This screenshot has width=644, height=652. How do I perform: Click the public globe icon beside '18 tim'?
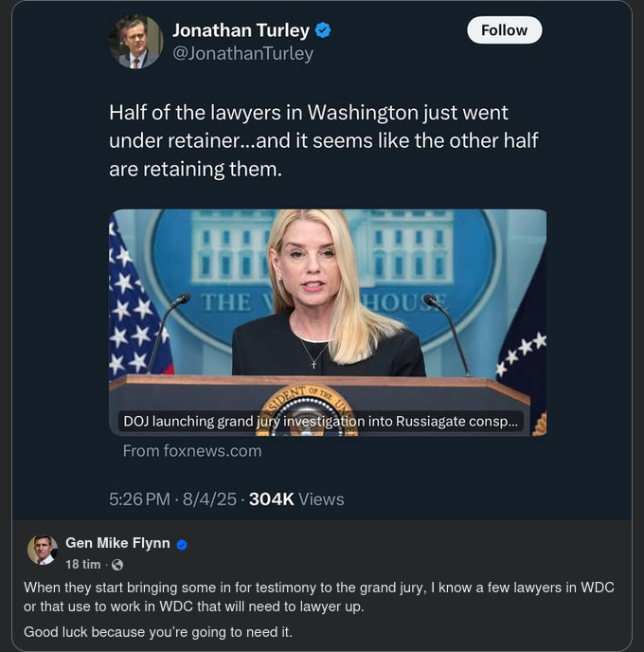[x=116, y=564]
